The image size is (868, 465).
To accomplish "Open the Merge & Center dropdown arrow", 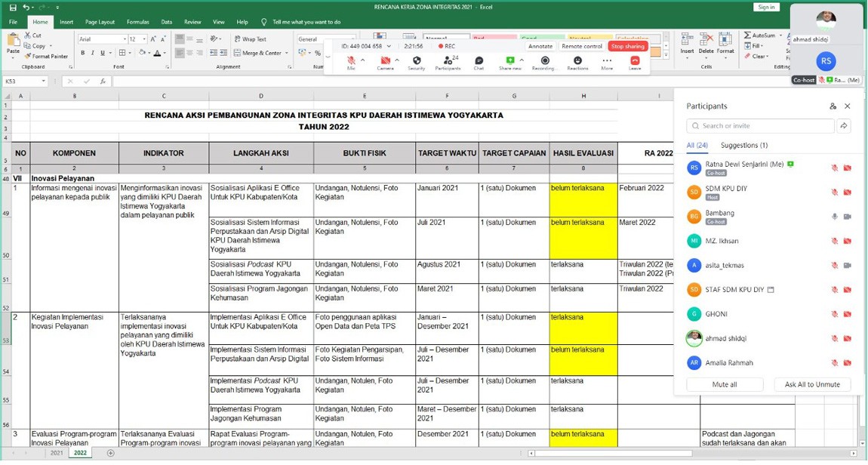I will pos(287,53).
